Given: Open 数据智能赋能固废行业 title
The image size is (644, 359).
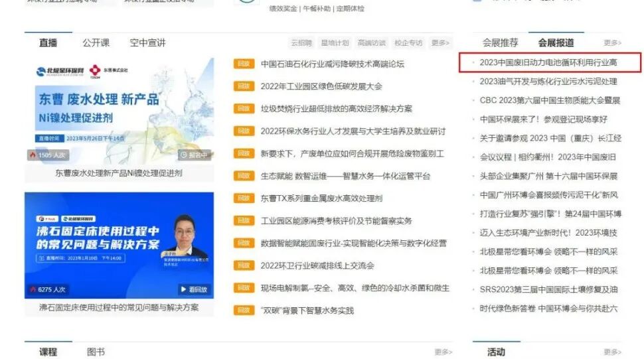Looking at the screenshot, I should pyautogui.click(x=353, y=244).
